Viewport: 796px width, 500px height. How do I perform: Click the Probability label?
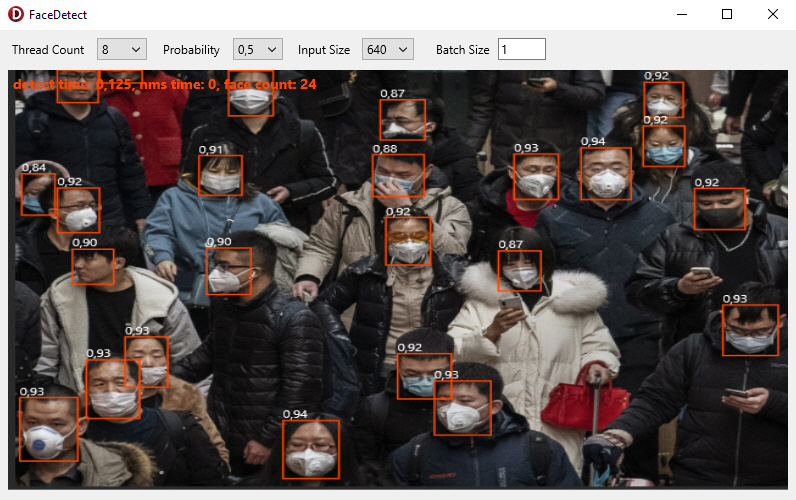191,50
